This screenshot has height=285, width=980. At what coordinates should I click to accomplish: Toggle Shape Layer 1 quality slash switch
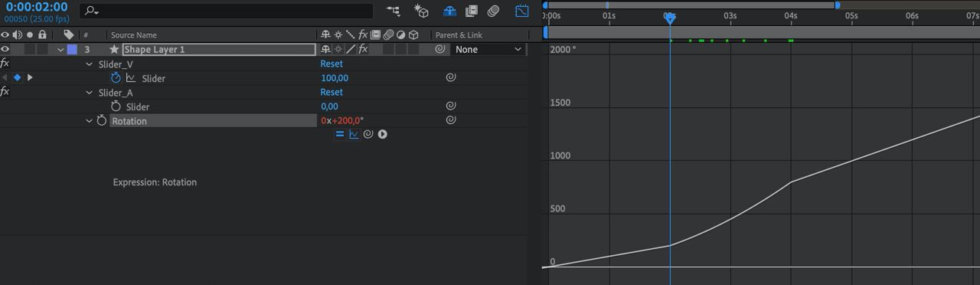point(350,49)
